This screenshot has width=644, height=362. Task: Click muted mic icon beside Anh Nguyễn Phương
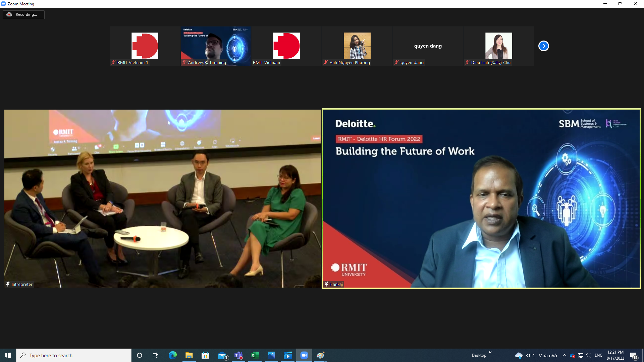326,62
